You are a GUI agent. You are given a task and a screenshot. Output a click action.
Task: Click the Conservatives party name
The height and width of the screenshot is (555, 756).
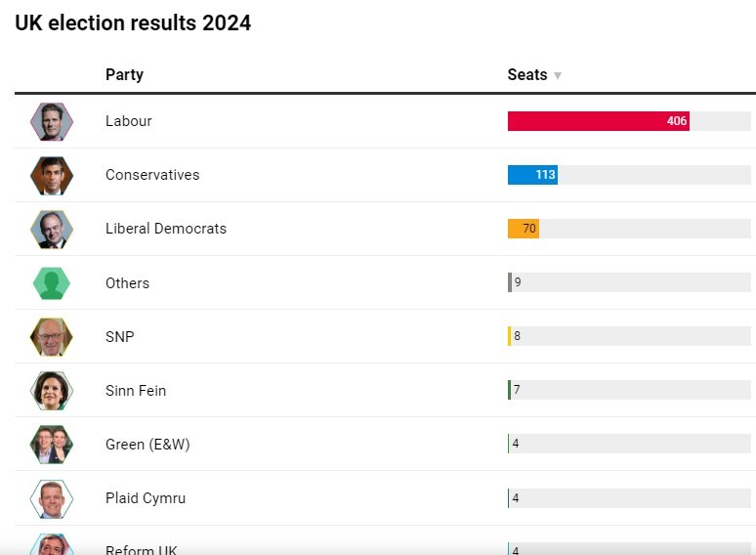tap(152, 175)
